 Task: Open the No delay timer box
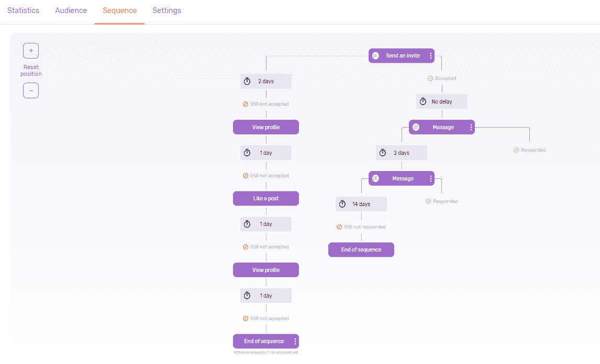pos(442,101)
